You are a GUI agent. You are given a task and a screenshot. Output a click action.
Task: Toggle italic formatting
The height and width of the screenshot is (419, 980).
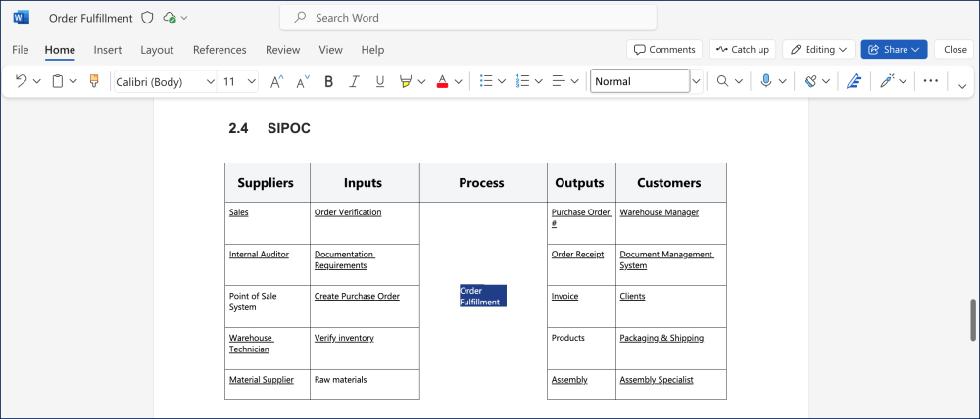tap(354, 82)
